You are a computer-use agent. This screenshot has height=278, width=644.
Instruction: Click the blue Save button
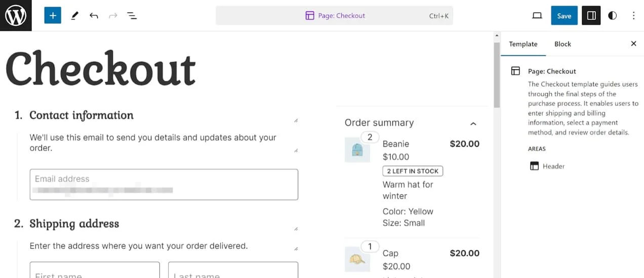click(x=564, y=16)
